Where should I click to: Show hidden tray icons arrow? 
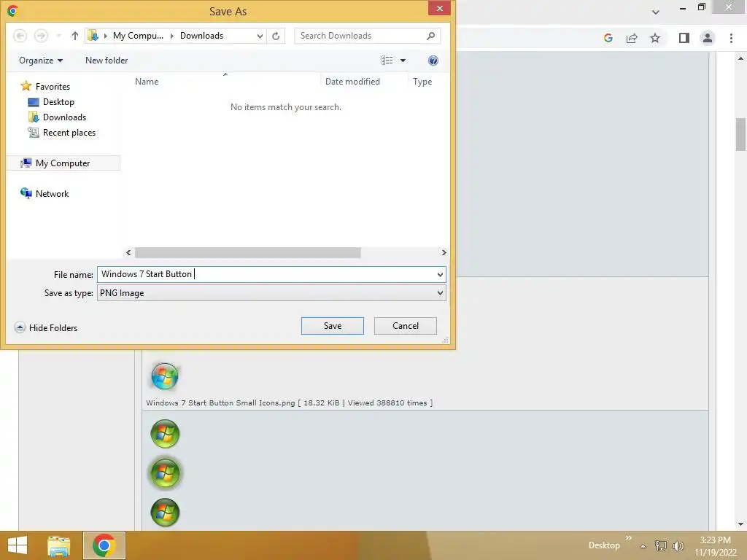coord(643,546)
